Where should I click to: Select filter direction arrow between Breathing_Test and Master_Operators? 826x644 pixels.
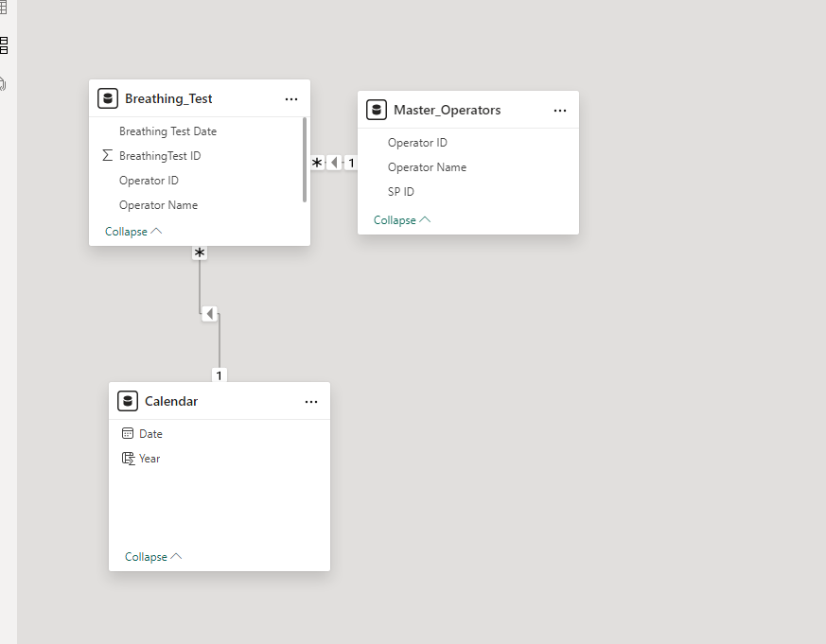click(x=335, y=163)
